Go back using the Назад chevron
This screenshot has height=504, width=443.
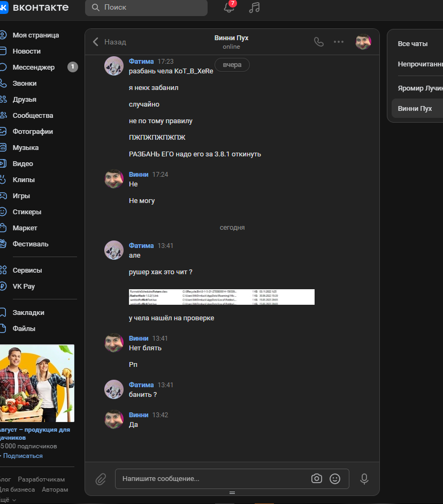(96, 42)
